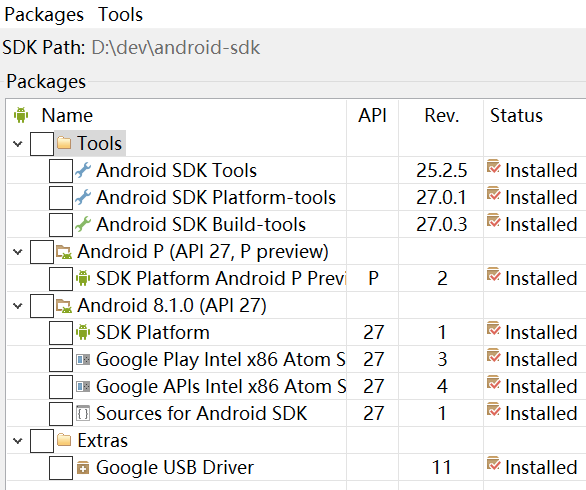
Task: Select the Extras group checkbox
Action: tap(42, 441)
